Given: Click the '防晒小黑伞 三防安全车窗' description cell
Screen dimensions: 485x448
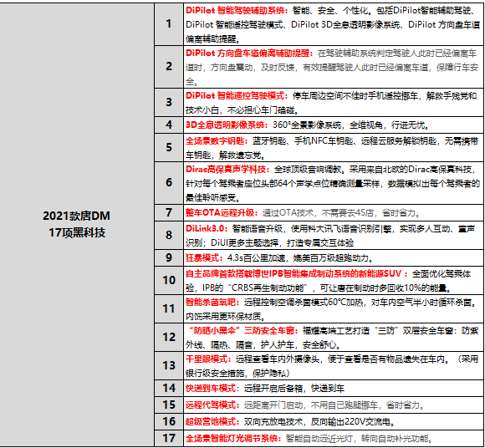Looking at the screenshot, I should coord(334,337).
